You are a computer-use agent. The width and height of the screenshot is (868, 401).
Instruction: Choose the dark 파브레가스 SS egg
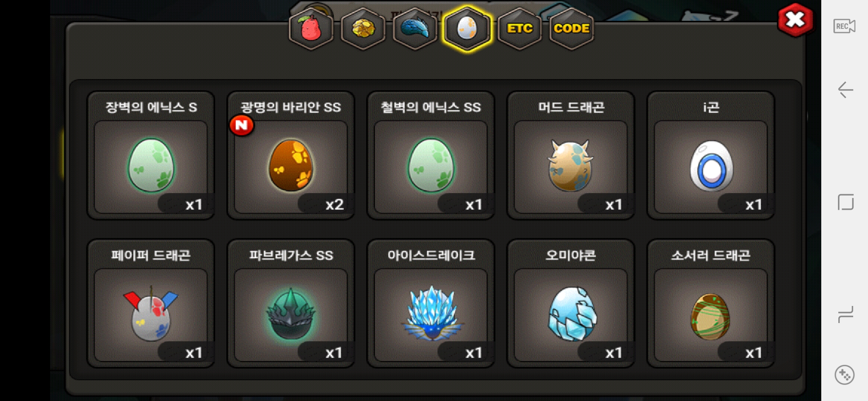(291, 303)
